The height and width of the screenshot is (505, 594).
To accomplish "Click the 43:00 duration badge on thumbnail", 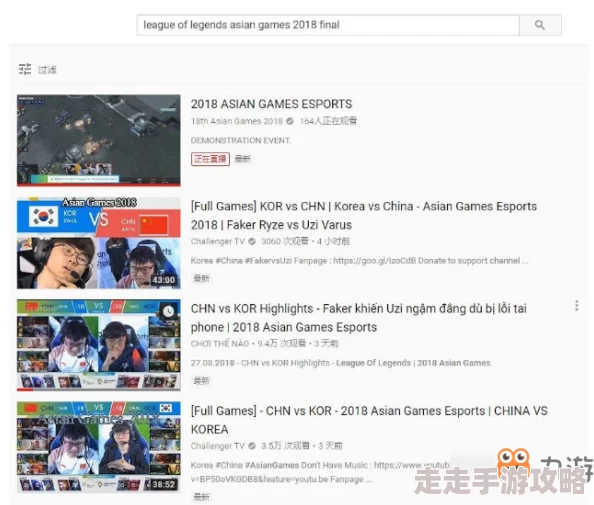I will pos(164,280).
